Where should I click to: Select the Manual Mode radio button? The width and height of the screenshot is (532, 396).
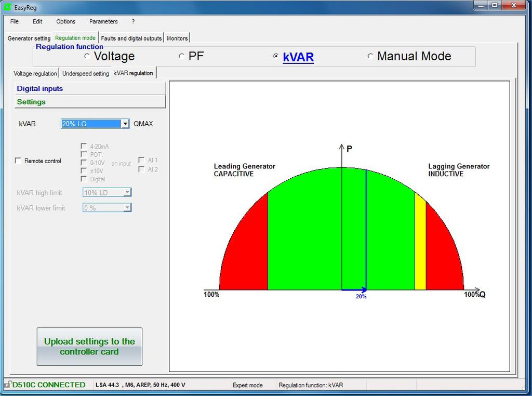pyautogui.click(x=370, y=56)
